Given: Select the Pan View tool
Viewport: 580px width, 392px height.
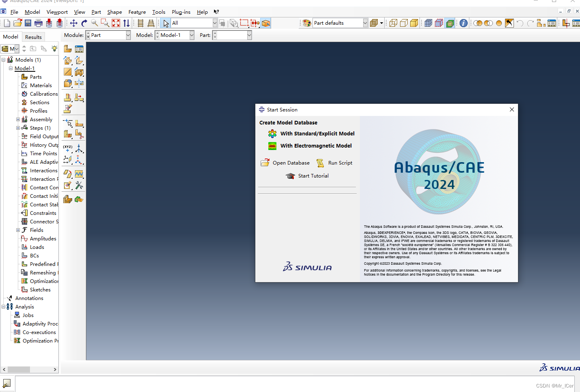Looking at the screenshot, I should pyautogui.click(x=74, y=23).
